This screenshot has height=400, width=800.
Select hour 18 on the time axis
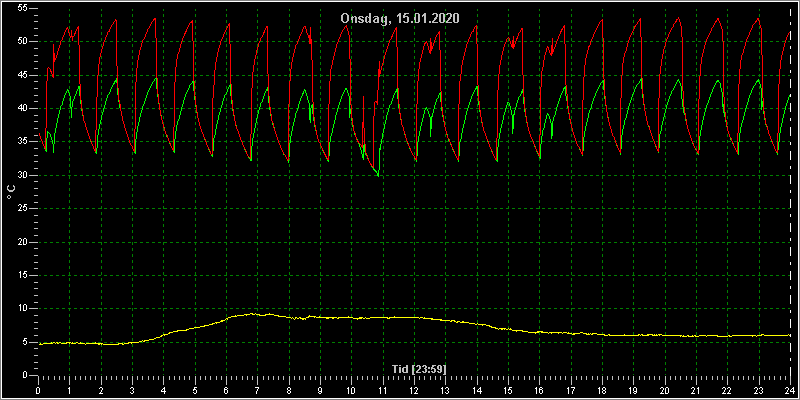pyautogui.click(x=602, y=389)
